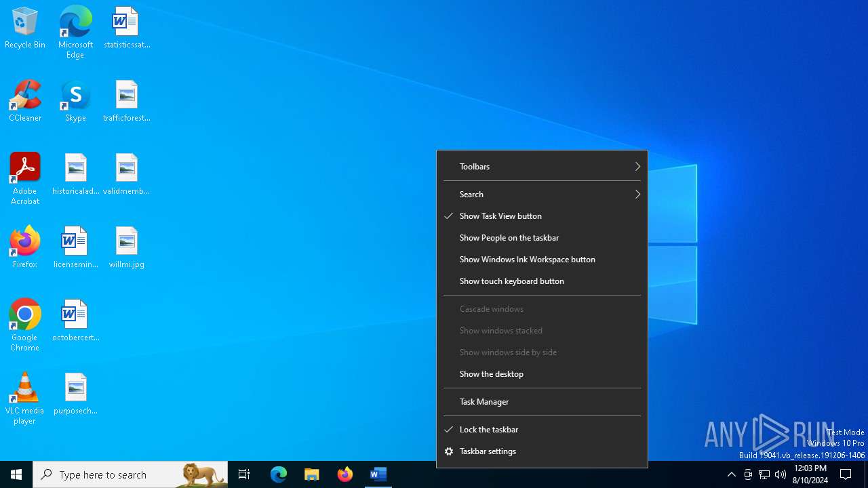Select the Google Chrome desktop shortcut
The image size is (868, 488).
click(x=25, y=325)
